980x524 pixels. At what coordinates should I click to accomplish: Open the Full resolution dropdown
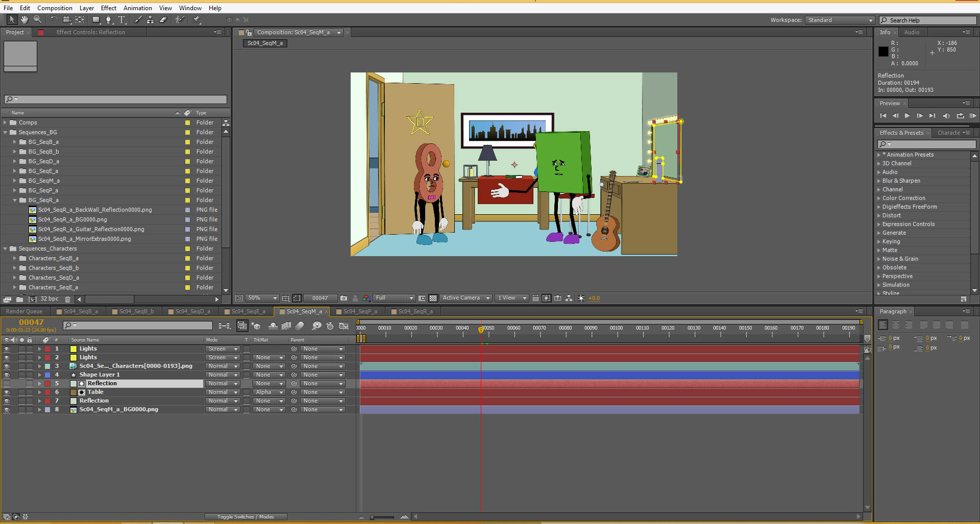pyautogui.click(x=394, y=298)
